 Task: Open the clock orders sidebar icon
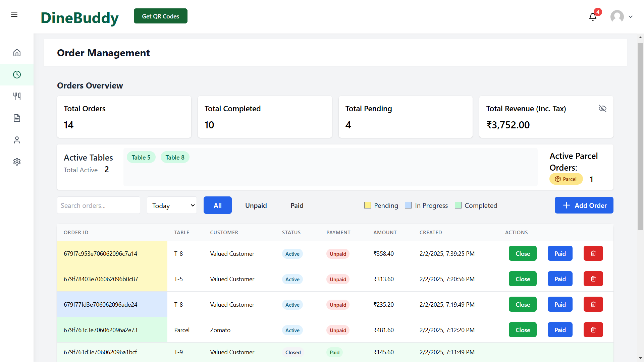(x=17, y=74)
